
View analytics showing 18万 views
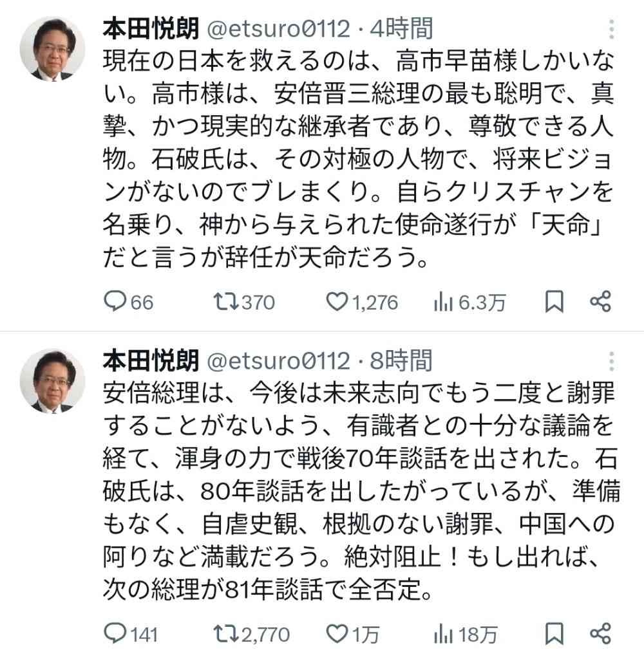pyautogui.click(x=444, y=634)
